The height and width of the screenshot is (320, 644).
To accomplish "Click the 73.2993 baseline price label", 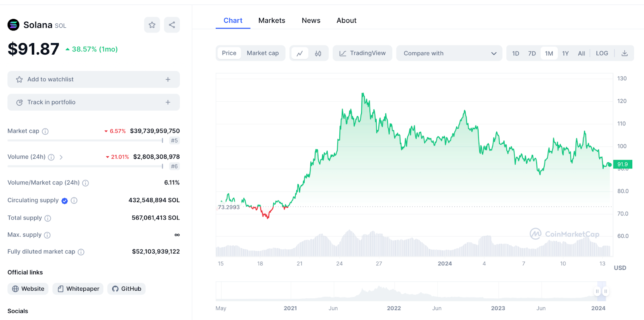I will coord(229,207).
